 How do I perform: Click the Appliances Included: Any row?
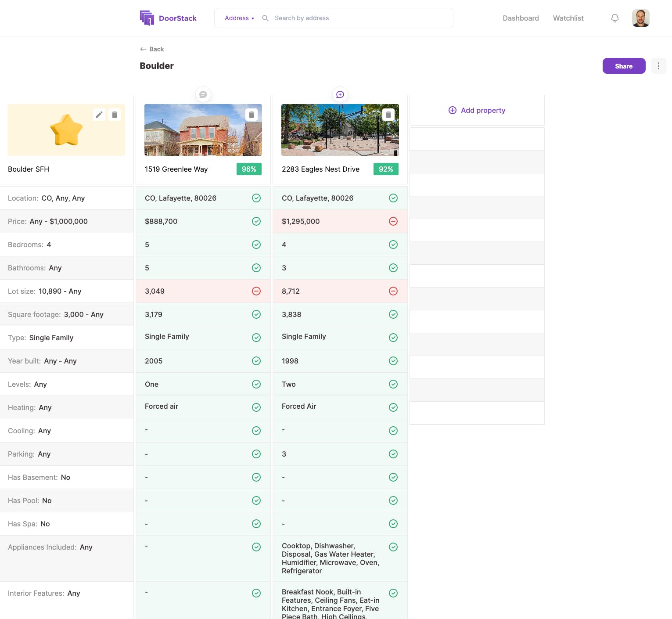(67, 558)
